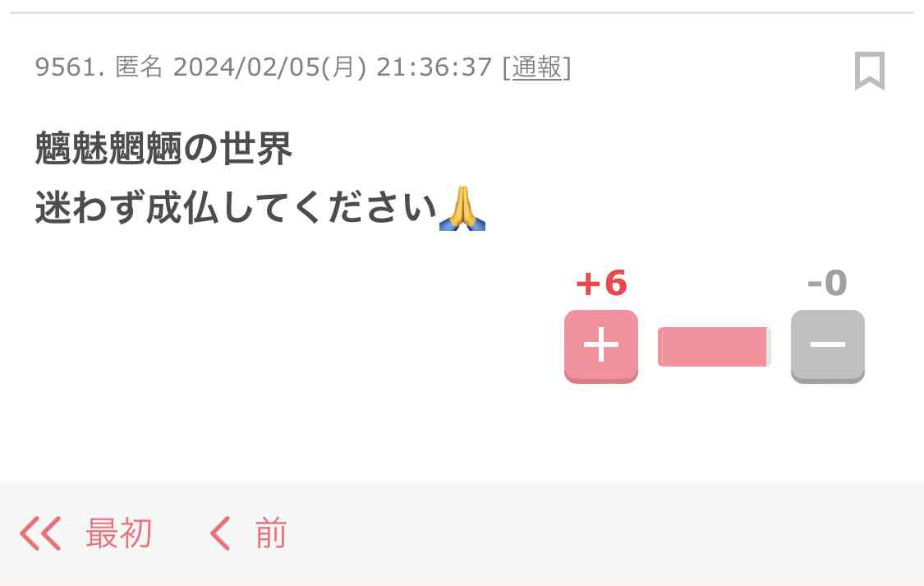Click the -0 downvote count
The image size is (924, 586).
(827, 283)
